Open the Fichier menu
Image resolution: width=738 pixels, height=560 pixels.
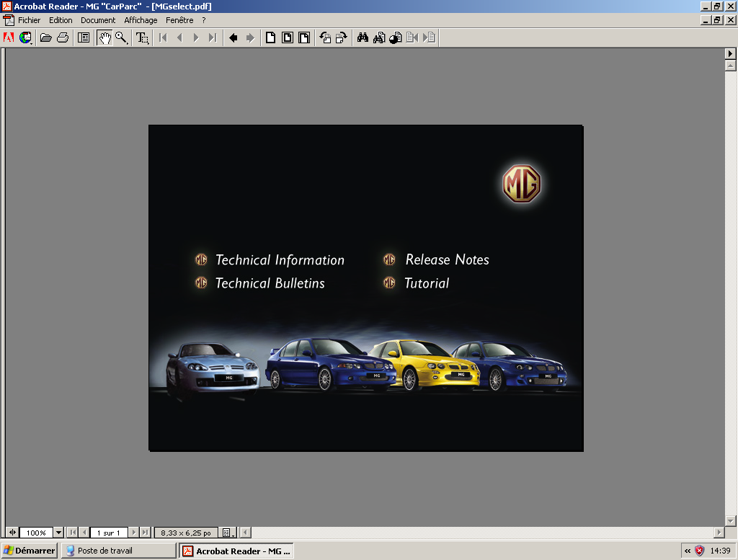coord(29,20)
